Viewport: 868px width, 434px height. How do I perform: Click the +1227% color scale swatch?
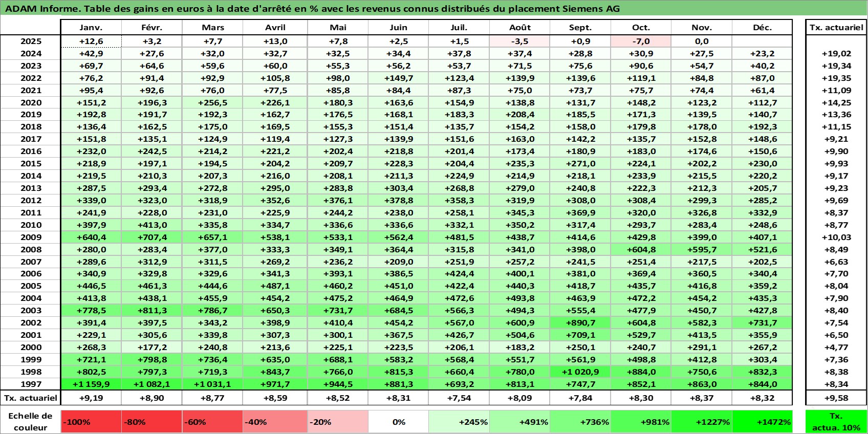pos(702,422)
